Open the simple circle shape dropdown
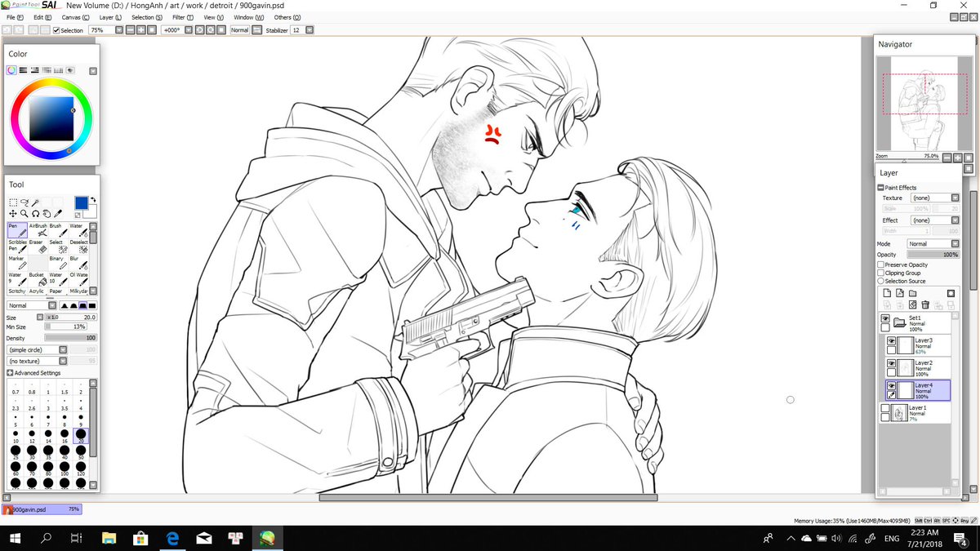This screenshot has width=980, height=551. [x=63, y=349]
